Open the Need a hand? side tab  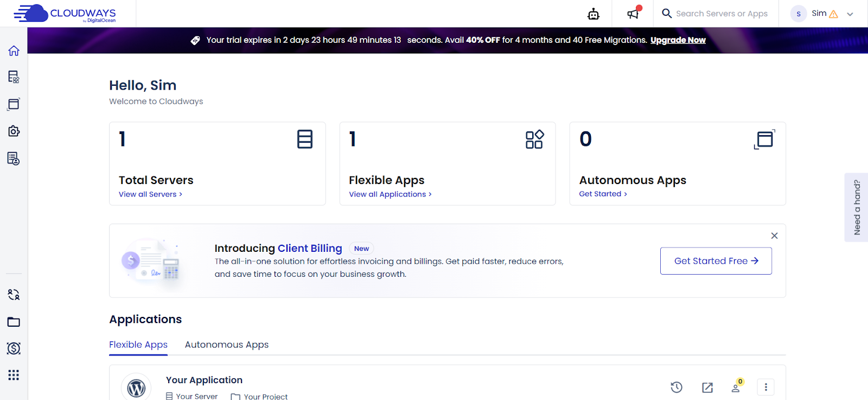pyautogui.click(x=857, y=207)
